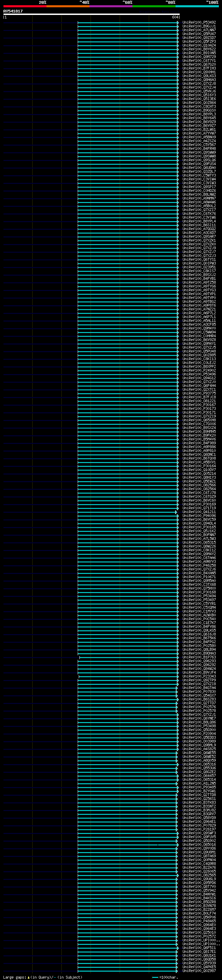Image resolution: width=222 pixels, height=980 pixels.
Task: Click the Large gaps legend text
Action: [x=15, y=977]
